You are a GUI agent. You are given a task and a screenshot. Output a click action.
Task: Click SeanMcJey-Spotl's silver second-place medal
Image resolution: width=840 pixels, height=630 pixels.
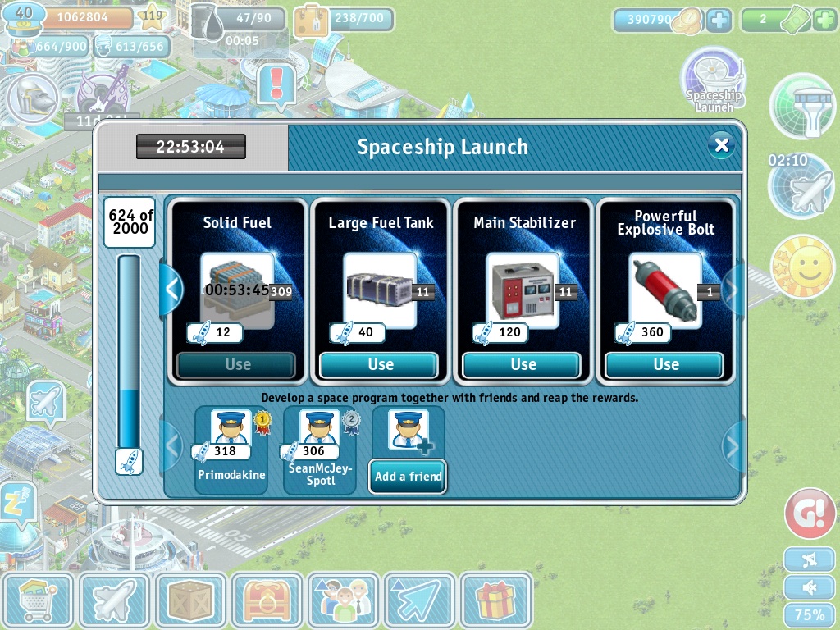pos(351,423)
